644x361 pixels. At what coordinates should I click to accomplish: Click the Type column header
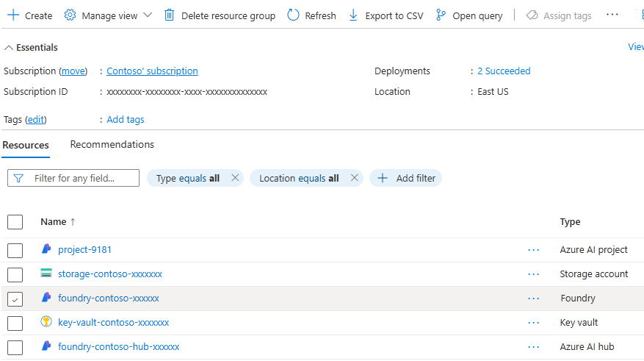pos(570,222)
